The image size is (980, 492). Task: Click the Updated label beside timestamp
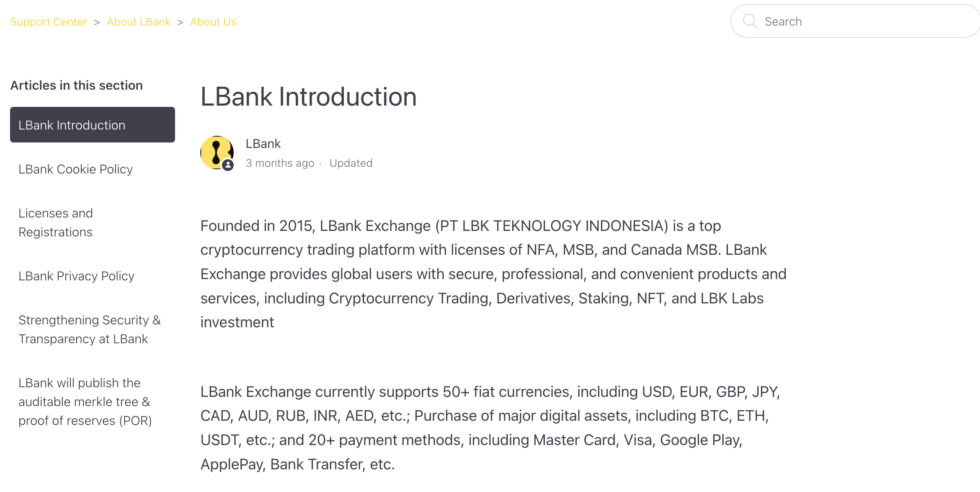click(351, 163)
